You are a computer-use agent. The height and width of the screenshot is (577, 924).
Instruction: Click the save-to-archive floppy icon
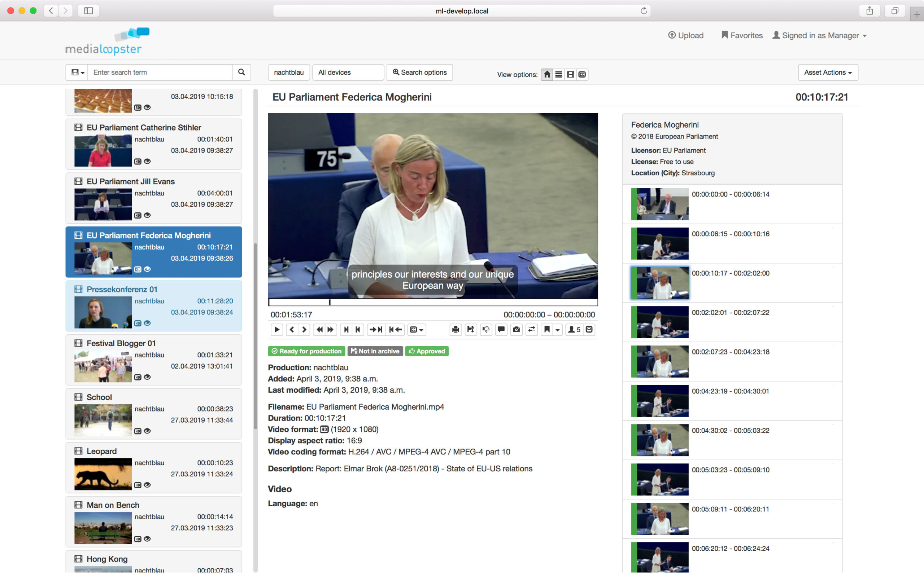tap(470, 329)
